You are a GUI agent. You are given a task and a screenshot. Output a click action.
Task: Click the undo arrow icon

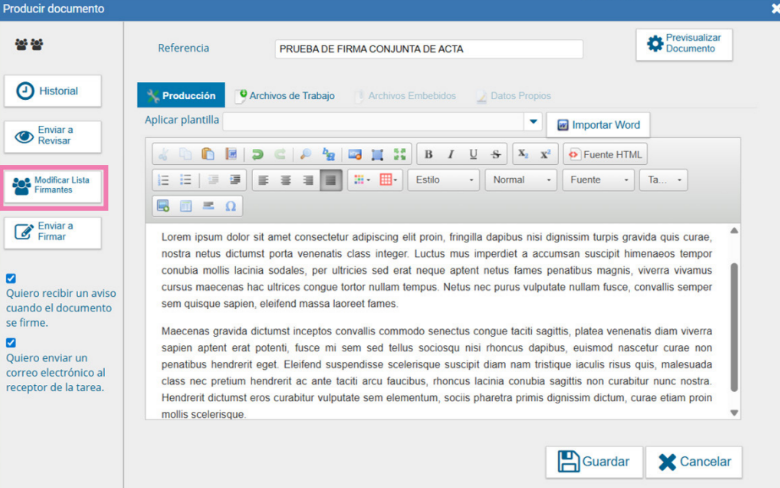[257, 154]
